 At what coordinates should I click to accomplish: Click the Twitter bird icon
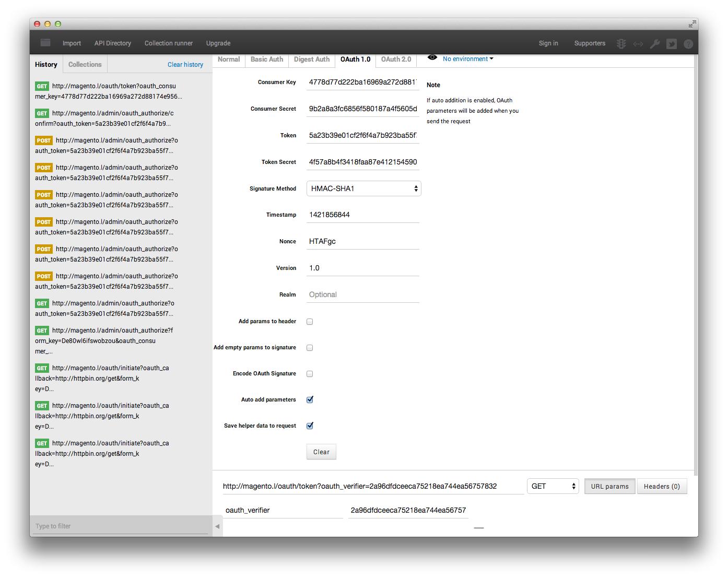point(672,44)
